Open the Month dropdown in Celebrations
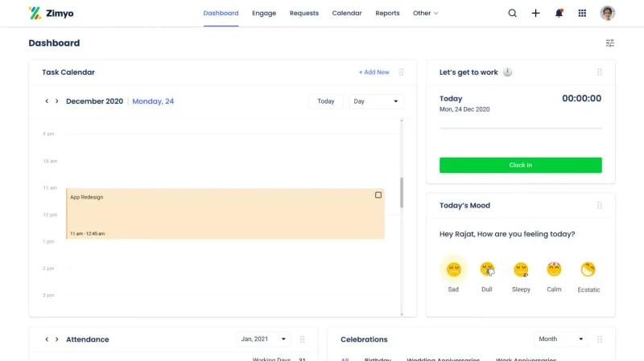The height and width of the screenshot is (361, 644). (x=560, y=339)
